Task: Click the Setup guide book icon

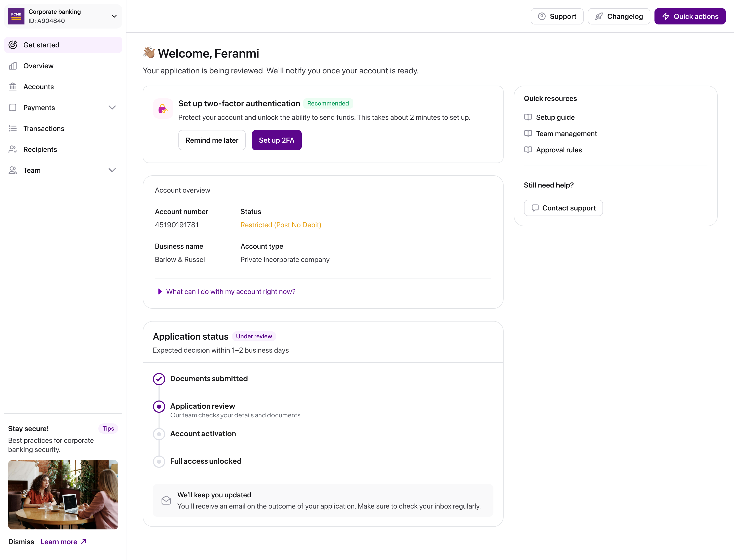Action: click(528, 117)
